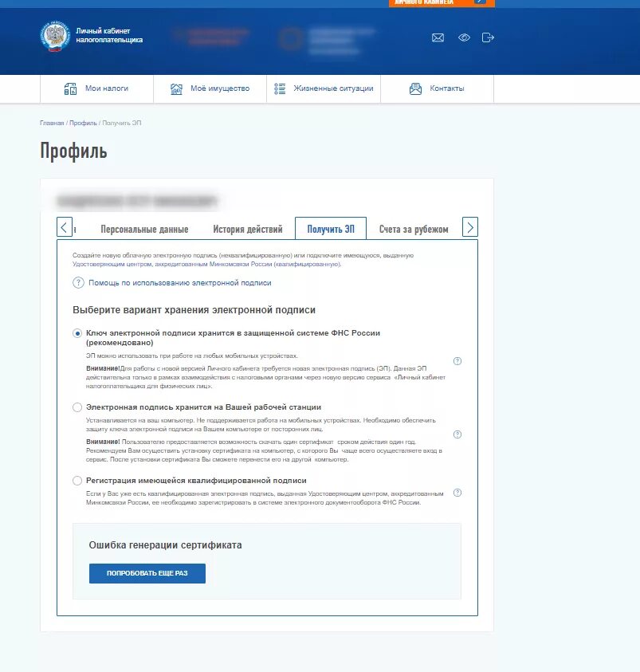Screen dimensions: 640x672
Task: Click the Профиль page heading
Action: point(73,151)
